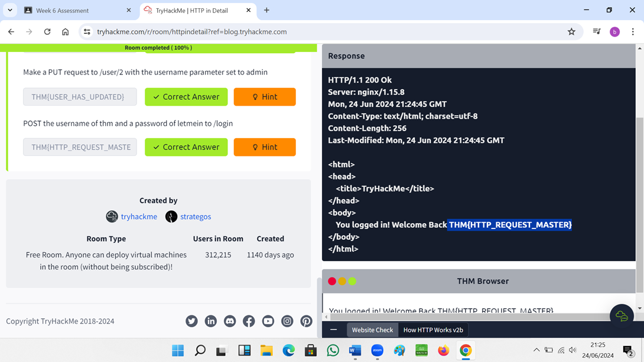Open WhatsApp from the taskbar
The width and height of the screenshot is (644, 362).
click(333, 350)
